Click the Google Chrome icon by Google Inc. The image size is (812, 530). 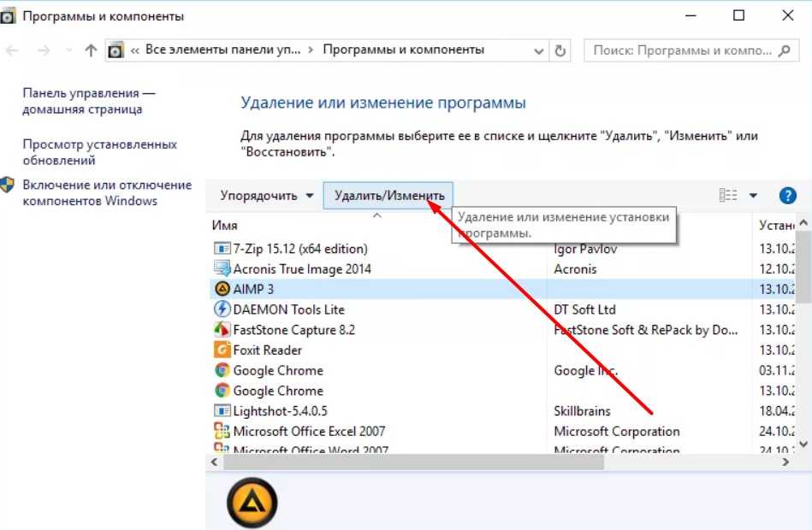tap(222, 370)
